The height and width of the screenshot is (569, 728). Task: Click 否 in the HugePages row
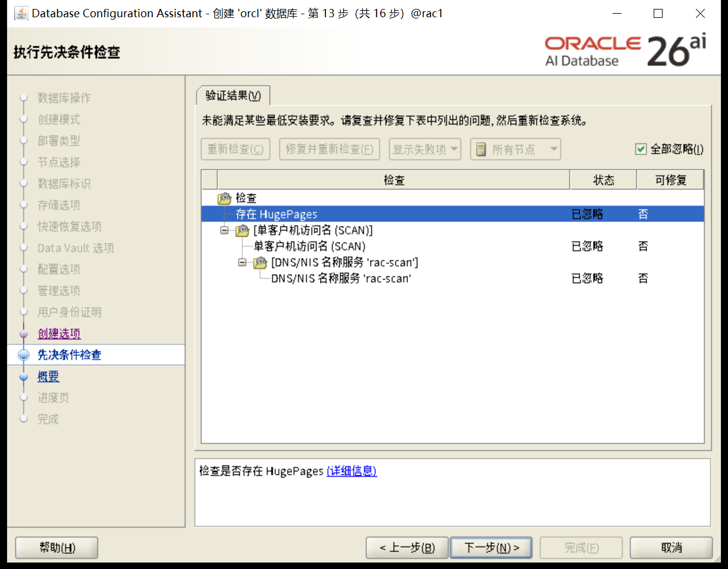pyautogui.click(x=643, y=214)
